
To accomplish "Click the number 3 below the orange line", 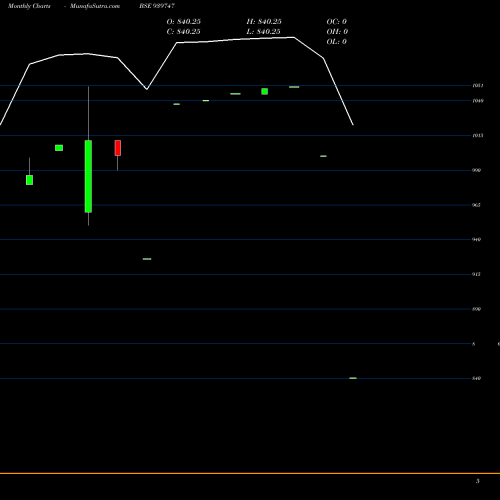I will point(478,481).
